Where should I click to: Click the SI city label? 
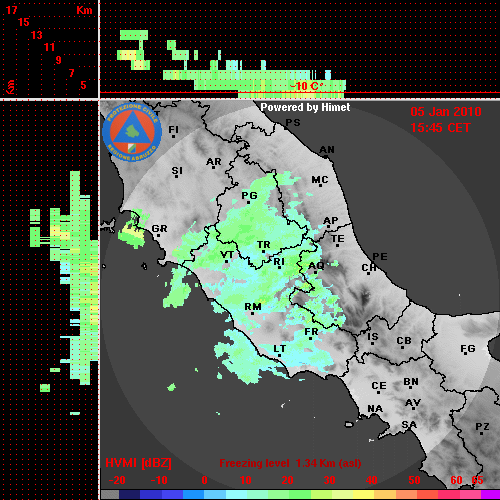(177, 171)
